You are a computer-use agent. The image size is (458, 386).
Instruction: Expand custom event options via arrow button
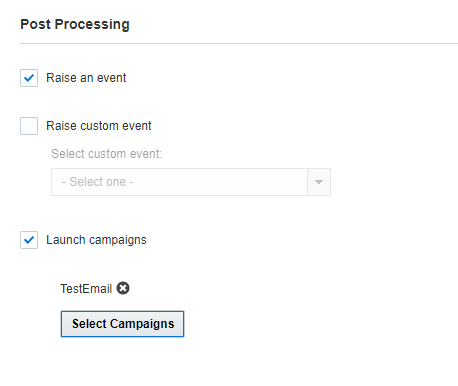point(319,182)
